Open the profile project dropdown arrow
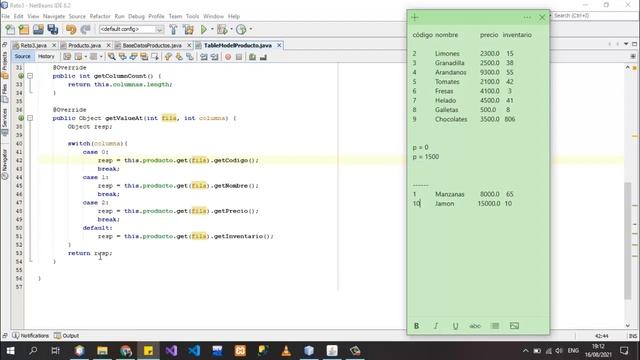The image size is (640, 360). [x=251, y=29]
